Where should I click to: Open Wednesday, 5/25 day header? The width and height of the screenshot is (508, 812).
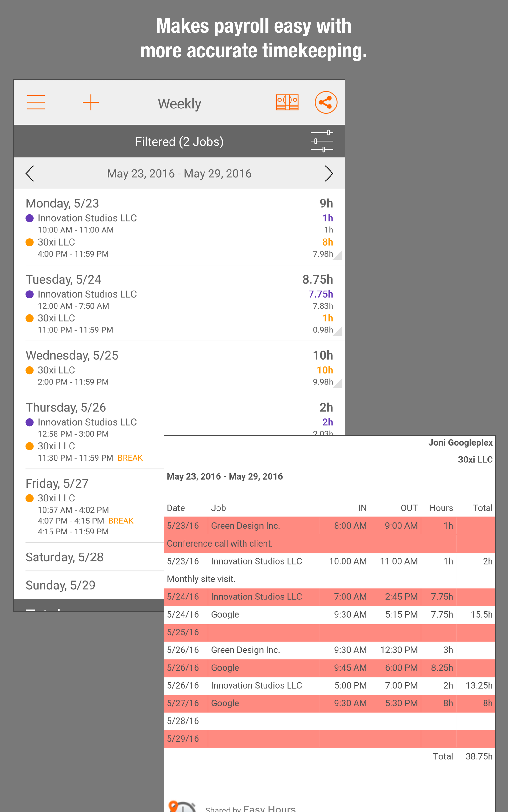coord(72,355)
